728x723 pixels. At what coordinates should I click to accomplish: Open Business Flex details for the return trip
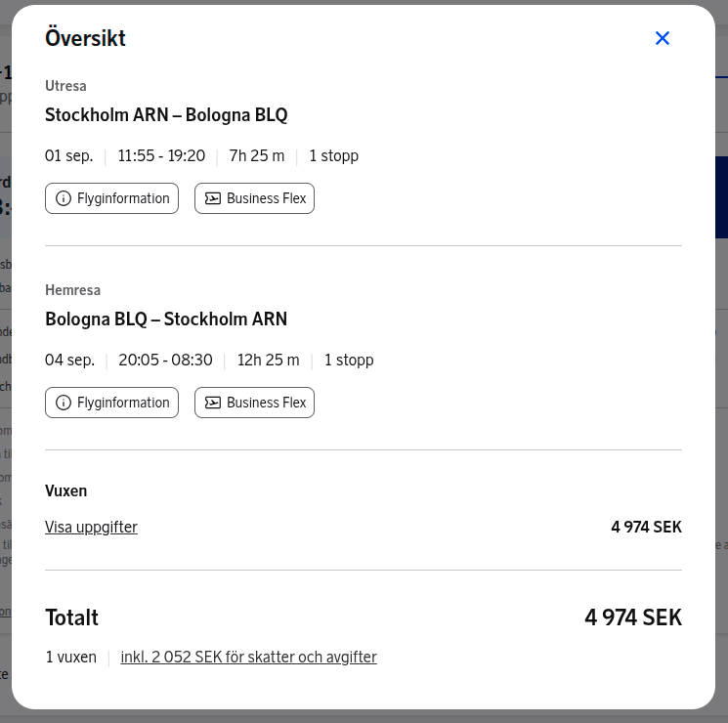pos(254,403)
